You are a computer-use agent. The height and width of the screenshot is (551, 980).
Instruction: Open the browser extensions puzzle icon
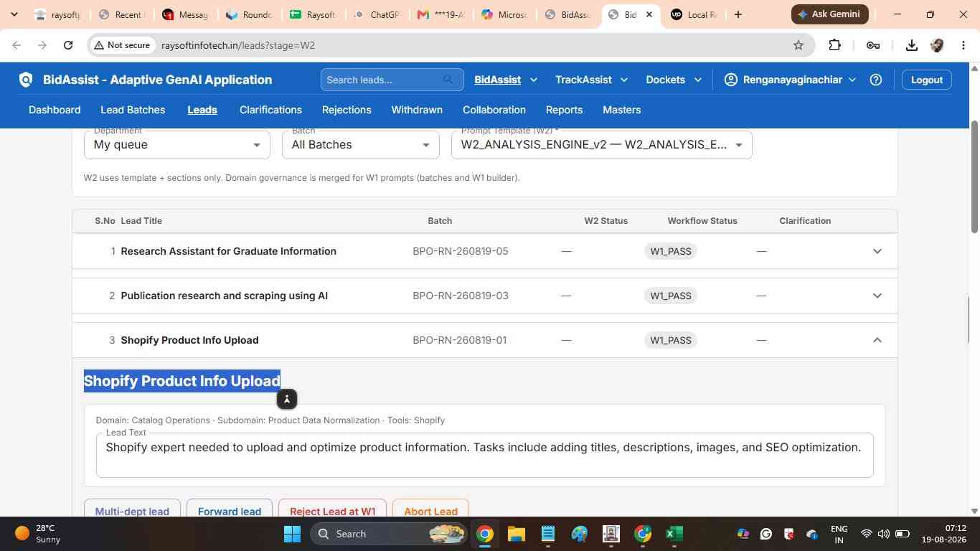(834, 45)
